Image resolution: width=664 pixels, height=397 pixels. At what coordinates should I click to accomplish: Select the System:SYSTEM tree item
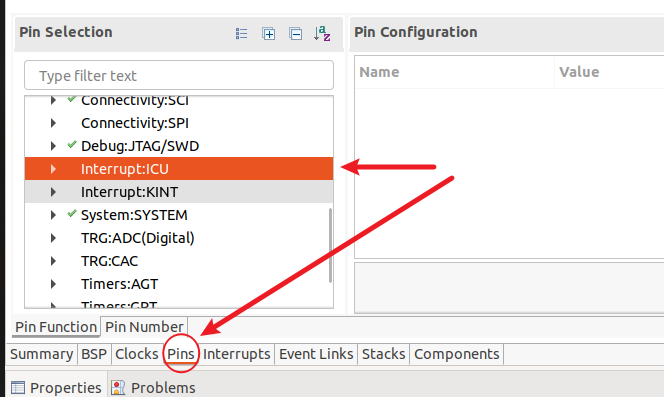click(x=179, y=215)
